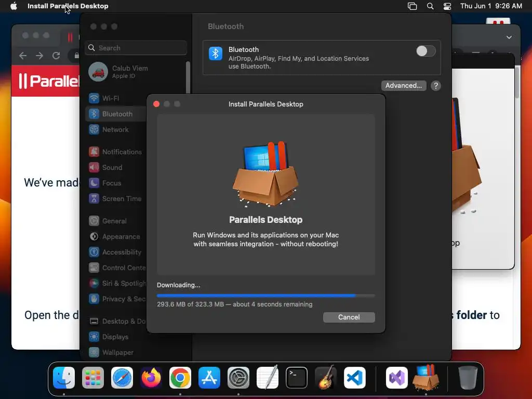This screenshot has width=532, height=399.
Task: Reload the page in the browser window
Action: pyautogui.click(x=56, y=56)
